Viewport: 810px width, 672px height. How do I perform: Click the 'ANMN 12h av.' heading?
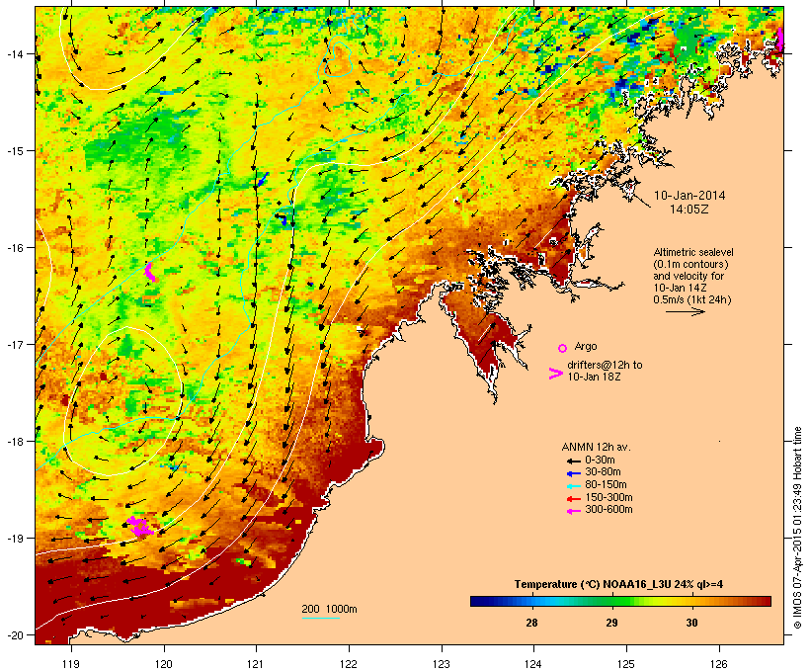596,447
